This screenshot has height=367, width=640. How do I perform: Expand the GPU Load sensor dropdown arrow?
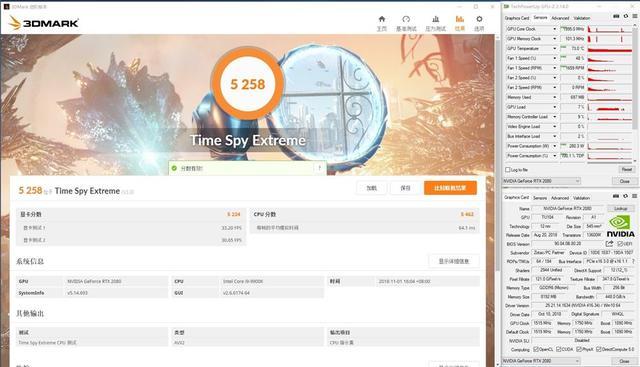tap(555, 107)
